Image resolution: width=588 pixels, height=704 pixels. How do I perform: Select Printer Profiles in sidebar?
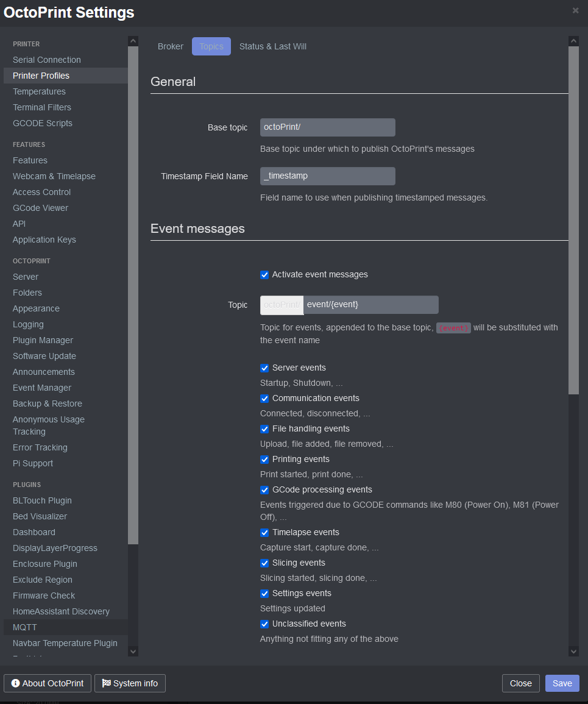tap(66, 76)
